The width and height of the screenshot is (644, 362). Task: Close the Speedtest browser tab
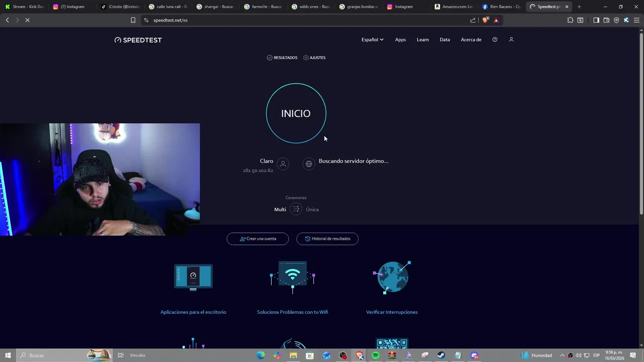[x=567, y=7]
